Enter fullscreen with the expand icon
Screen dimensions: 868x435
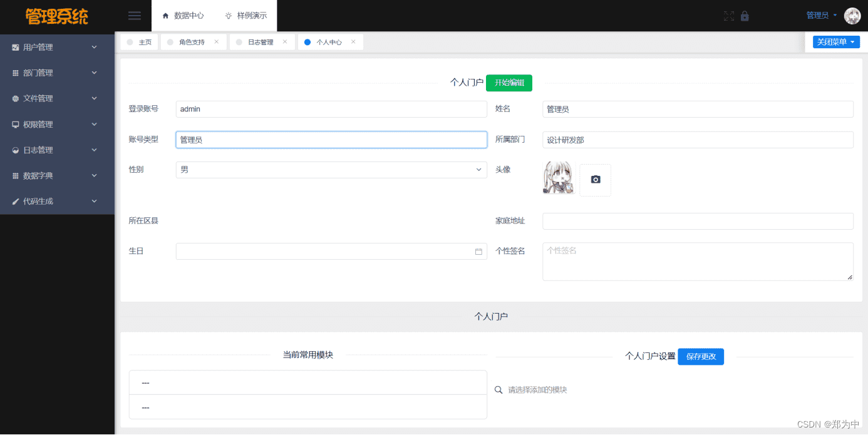(729, 16)
